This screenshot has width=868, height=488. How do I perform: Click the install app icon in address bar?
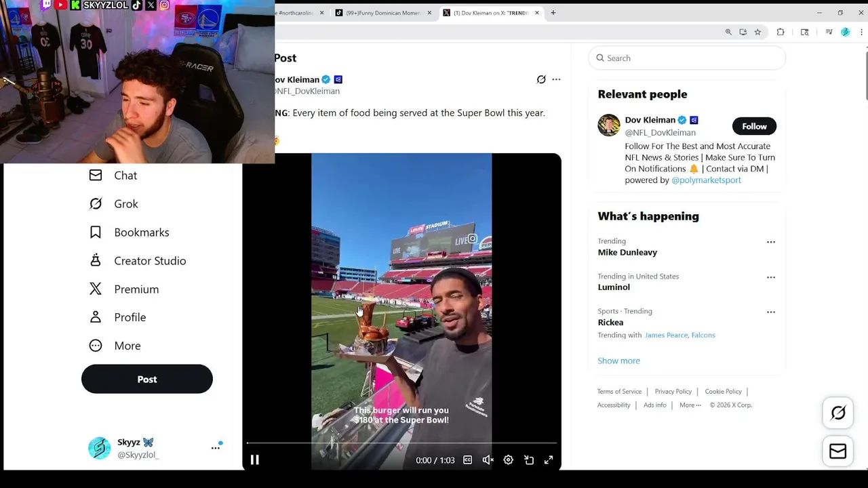click(x=743, y=32)
